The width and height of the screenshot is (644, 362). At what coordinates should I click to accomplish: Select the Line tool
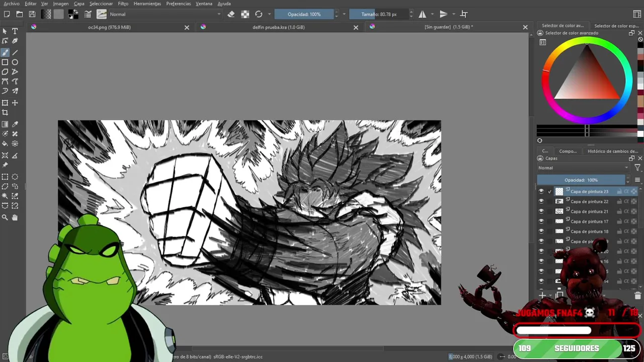click(x=15, y=52)
